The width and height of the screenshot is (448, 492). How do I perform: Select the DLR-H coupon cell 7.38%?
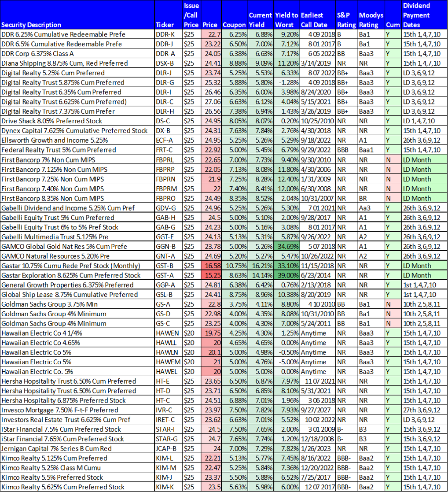(235, 111)
